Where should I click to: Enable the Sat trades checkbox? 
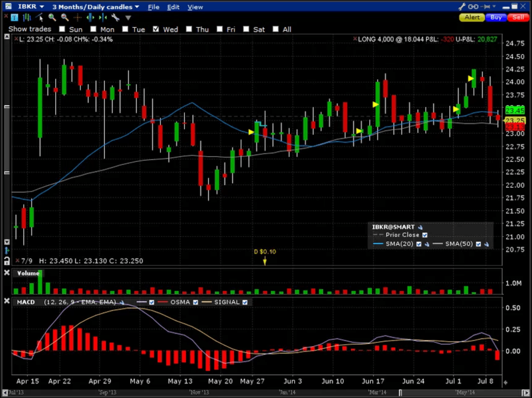click(x=246, y=29)
